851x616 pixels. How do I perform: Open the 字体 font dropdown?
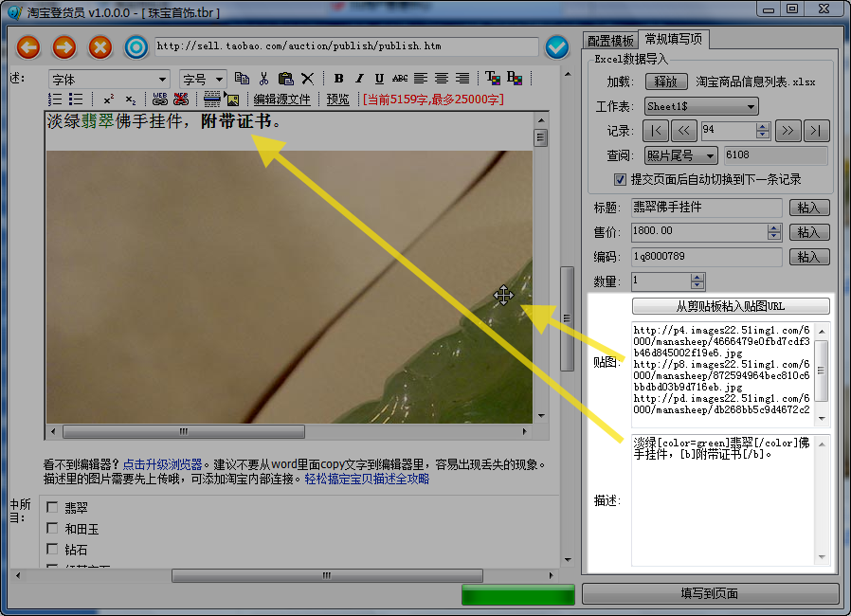click(x=109, y=80)
